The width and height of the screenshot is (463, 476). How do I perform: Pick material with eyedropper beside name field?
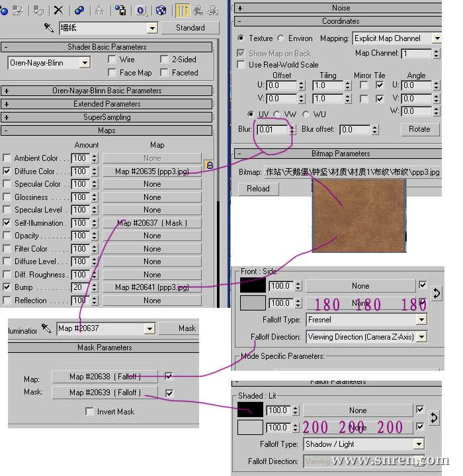[x=48, y=28]
